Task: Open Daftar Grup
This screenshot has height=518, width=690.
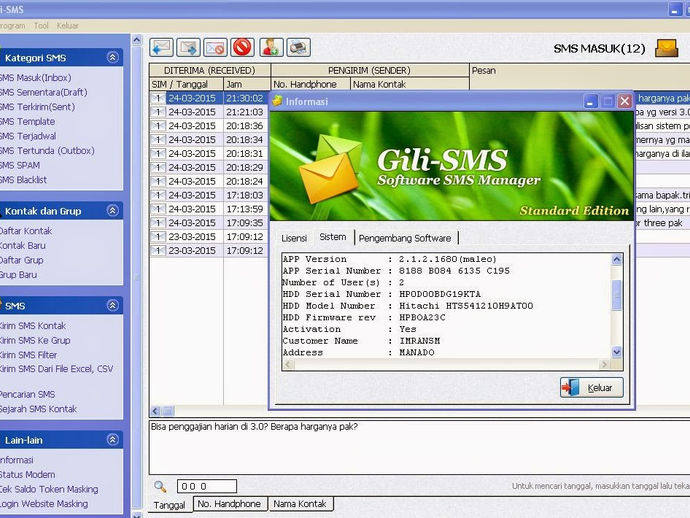Action: (22, 260)
